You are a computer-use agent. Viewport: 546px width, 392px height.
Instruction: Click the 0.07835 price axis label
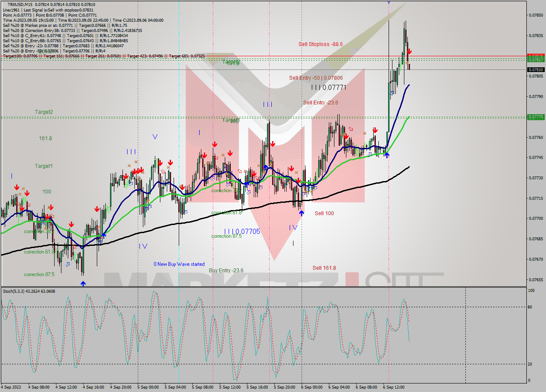[536, 35]
